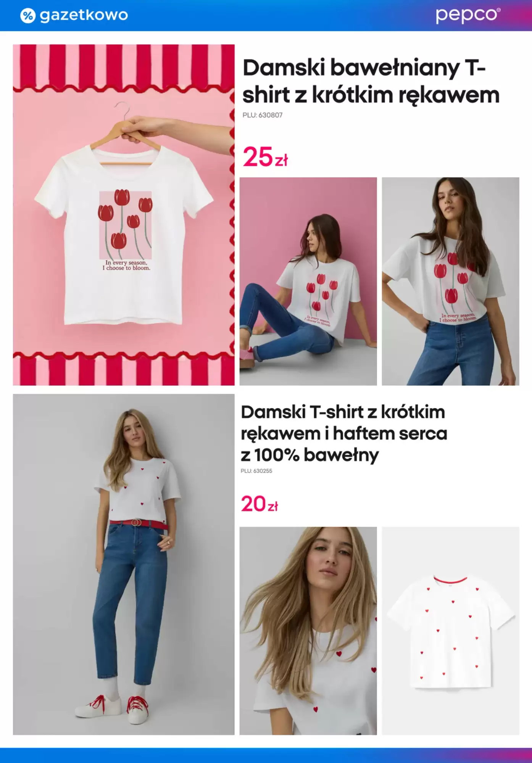Click the pepco logo in header
Image resolution: width=532 pixels, height=763 pixels.
coord(468,15)
